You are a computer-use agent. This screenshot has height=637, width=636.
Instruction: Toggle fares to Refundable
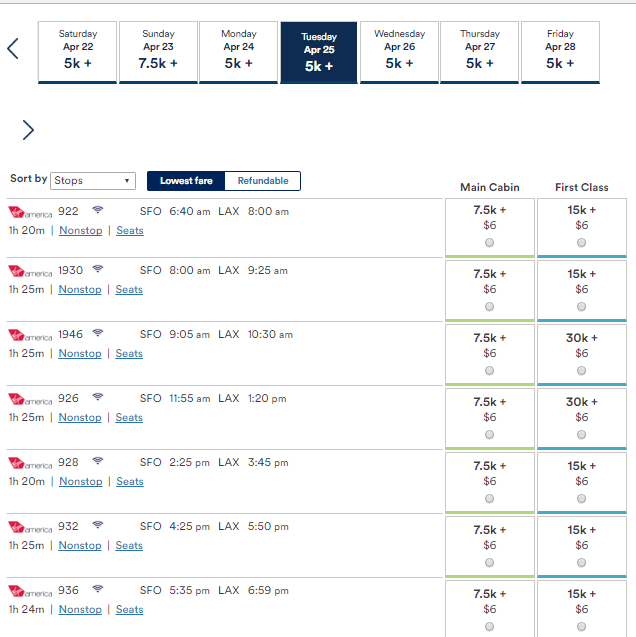pyautogui.click(x=263, y=181)
